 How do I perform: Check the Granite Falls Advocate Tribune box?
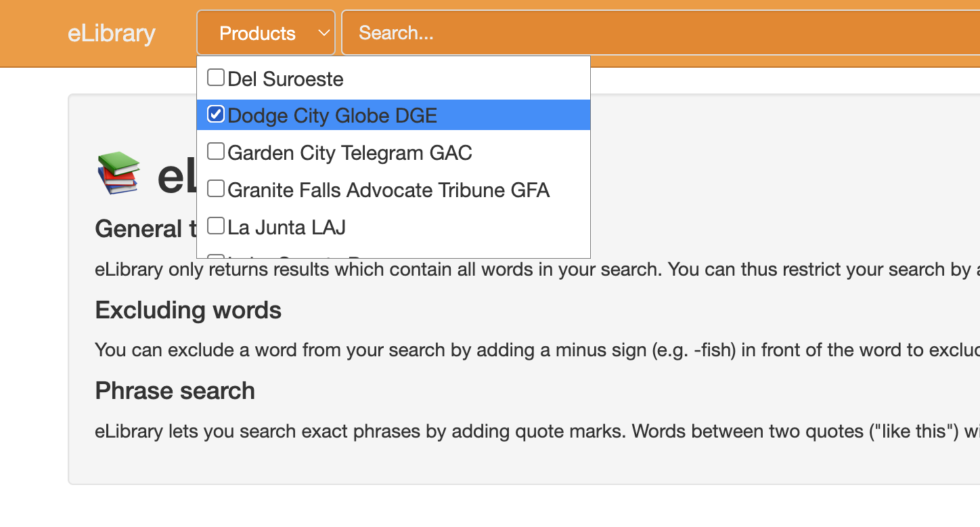pos(216,188)
